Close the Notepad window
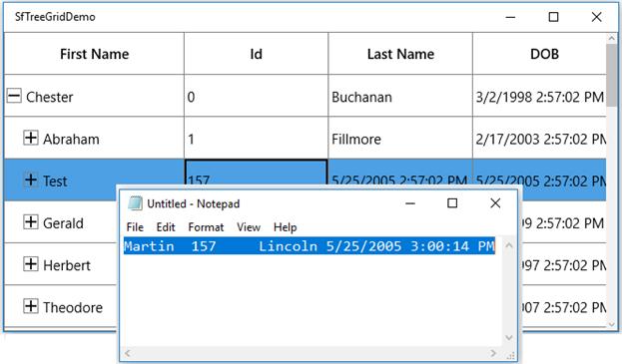Viewport: 622px width, 364px height. [x=495, y=203]
